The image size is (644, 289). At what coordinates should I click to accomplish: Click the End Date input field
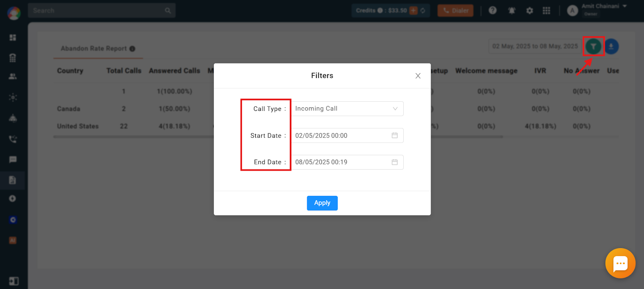pos(347,162)
